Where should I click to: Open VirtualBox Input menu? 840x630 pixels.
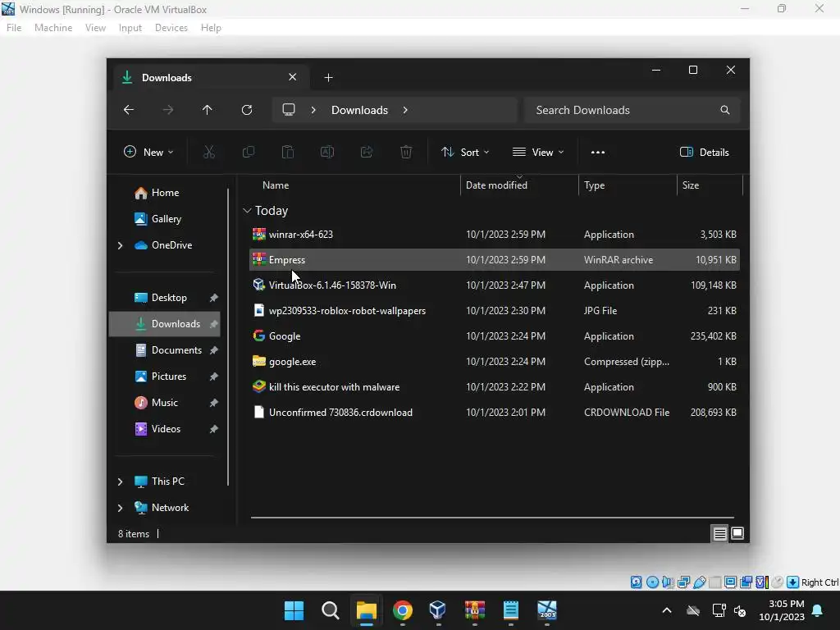pyautogui.click(x=130, y=28)
